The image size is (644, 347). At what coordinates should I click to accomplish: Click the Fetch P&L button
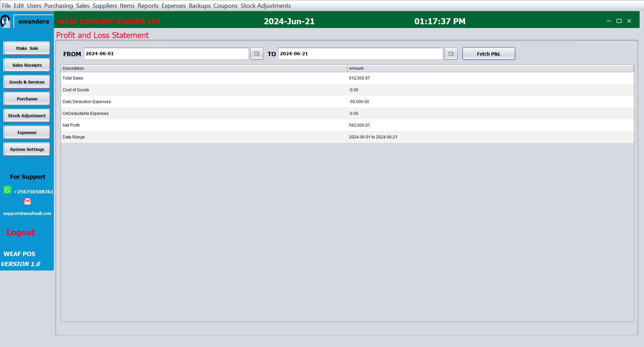coord(488,54)
